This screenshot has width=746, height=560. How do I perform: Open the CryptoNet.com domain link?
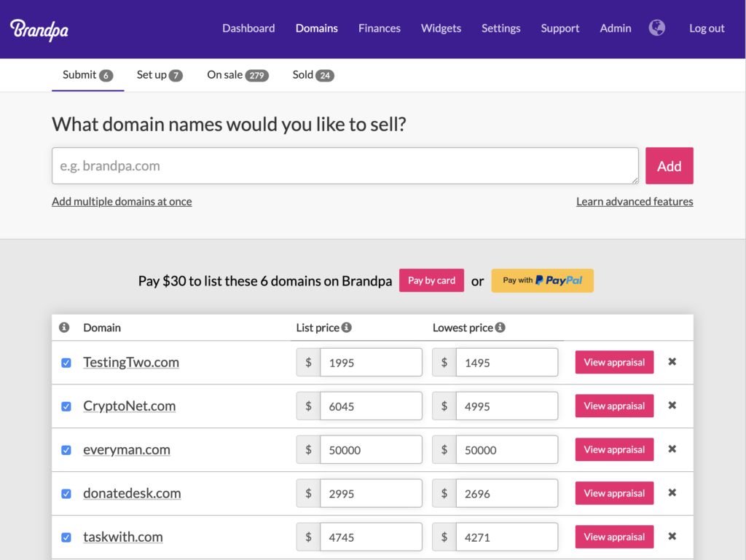click(130, 406)
